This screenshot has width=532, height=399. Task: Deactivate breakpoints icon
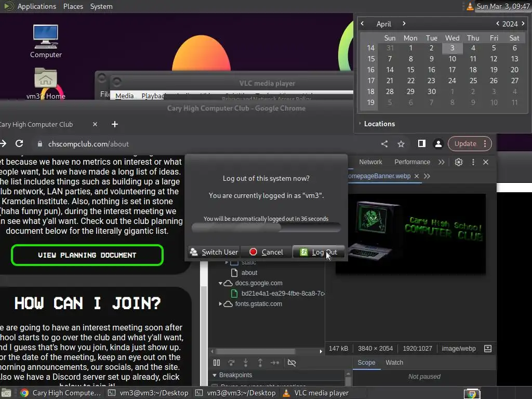tap(292, 363)
